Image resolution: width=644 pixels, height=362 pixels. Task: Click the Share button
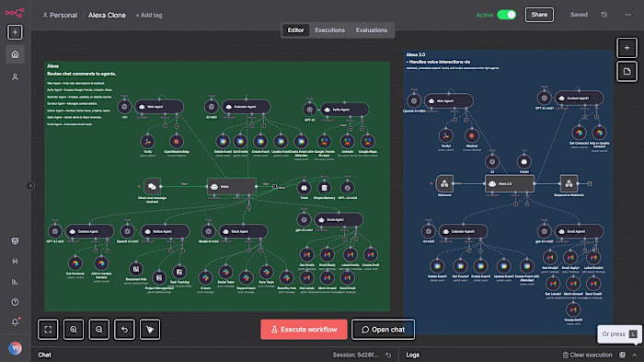pyautogui.click(x=539, y=15)
